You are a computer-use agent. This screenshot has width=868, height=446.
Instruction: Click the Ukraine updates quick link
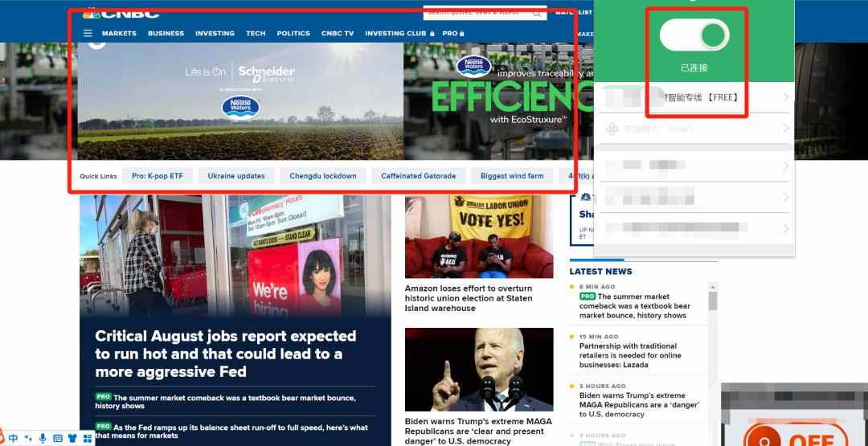(x=236, y=176)
